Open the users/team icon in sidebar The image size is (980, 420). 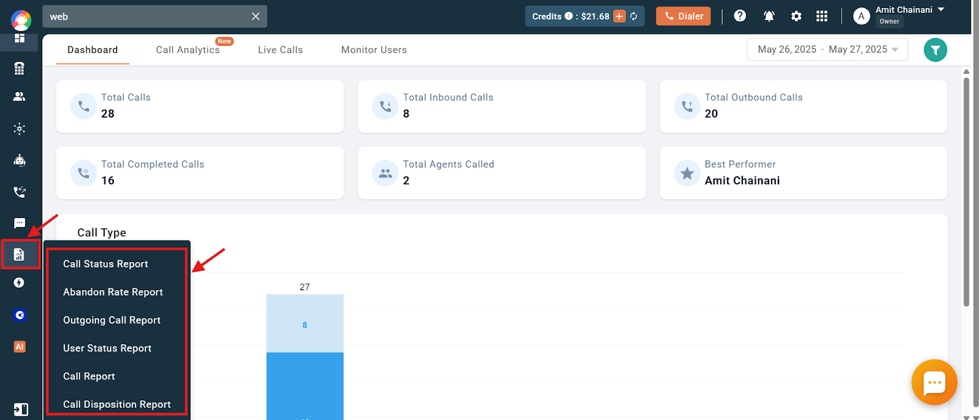[20, 97]
